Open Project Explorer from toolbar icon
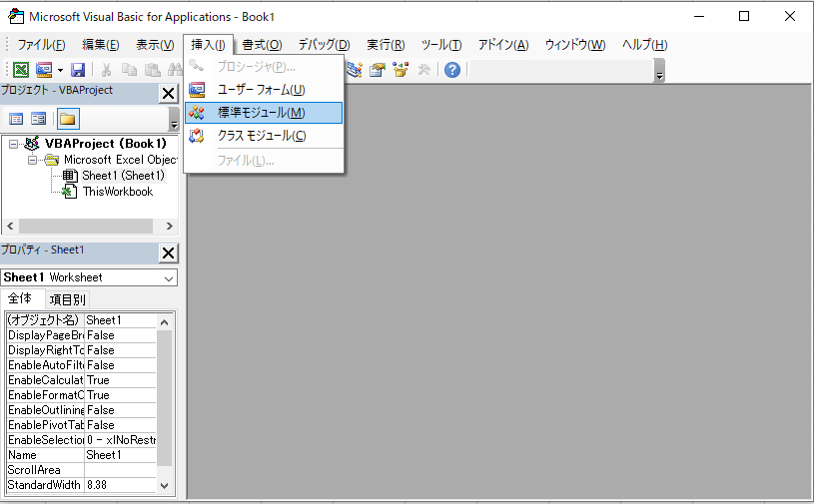The image size is (814, 504). 355,70
